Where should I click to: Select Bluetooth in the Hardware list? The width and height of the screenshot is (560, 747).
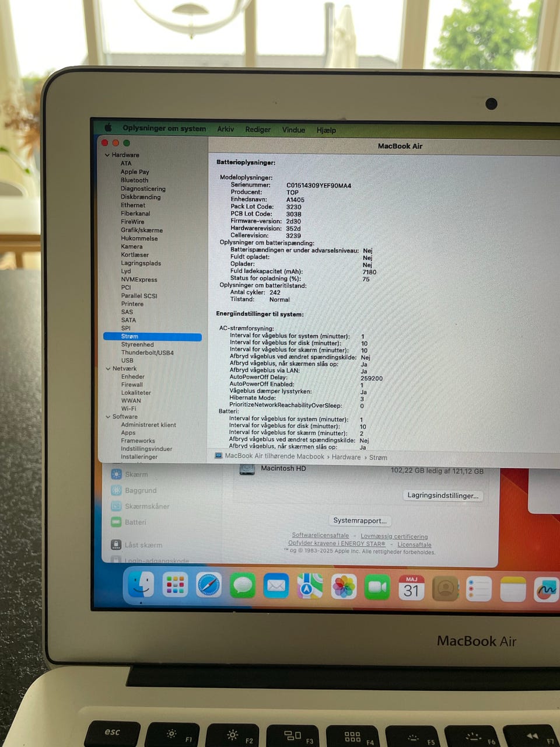point(135,180)
